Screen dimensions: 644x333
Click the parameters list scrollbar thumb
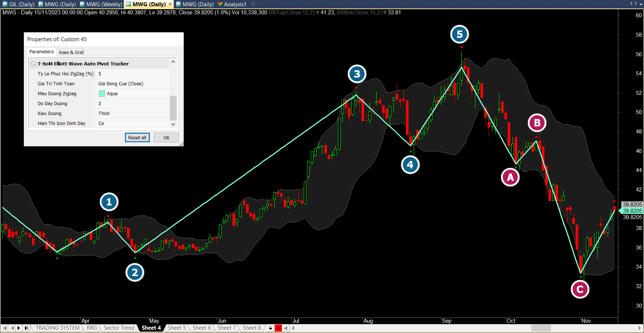click(173, 108)
